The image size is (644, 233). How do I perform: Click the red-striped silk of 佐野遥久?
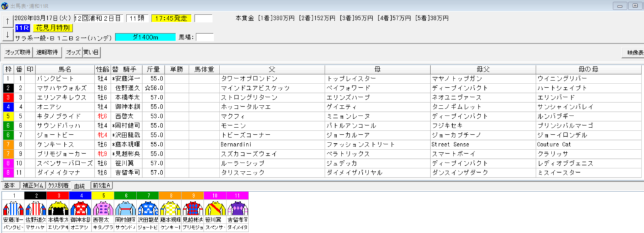36,208
